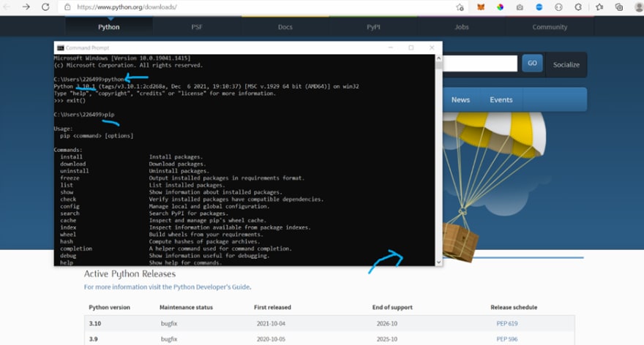Viewport: 644px width, 345px height.
Task: Click the 2026-10 end of support cell
Action: point(387,324)
